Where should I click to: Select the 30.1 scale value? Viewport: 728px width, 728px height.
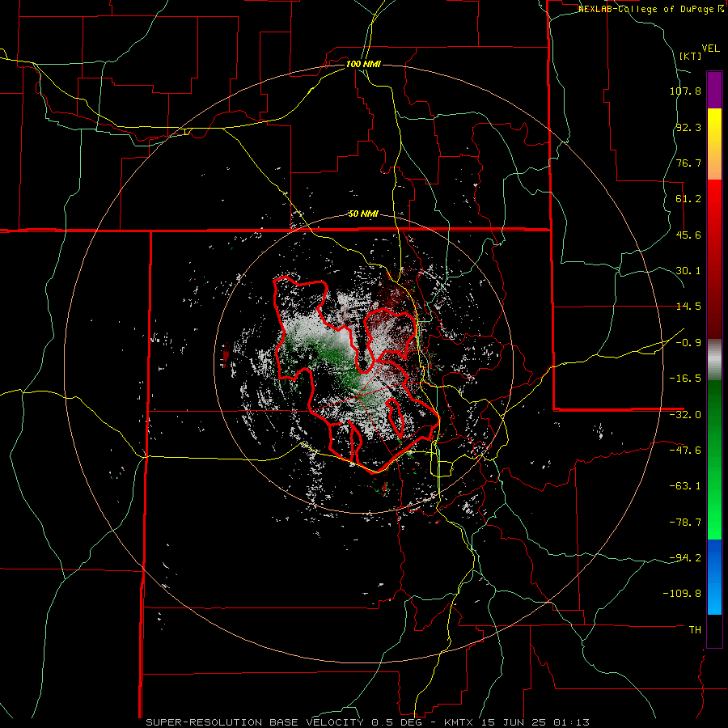point(688,271)
